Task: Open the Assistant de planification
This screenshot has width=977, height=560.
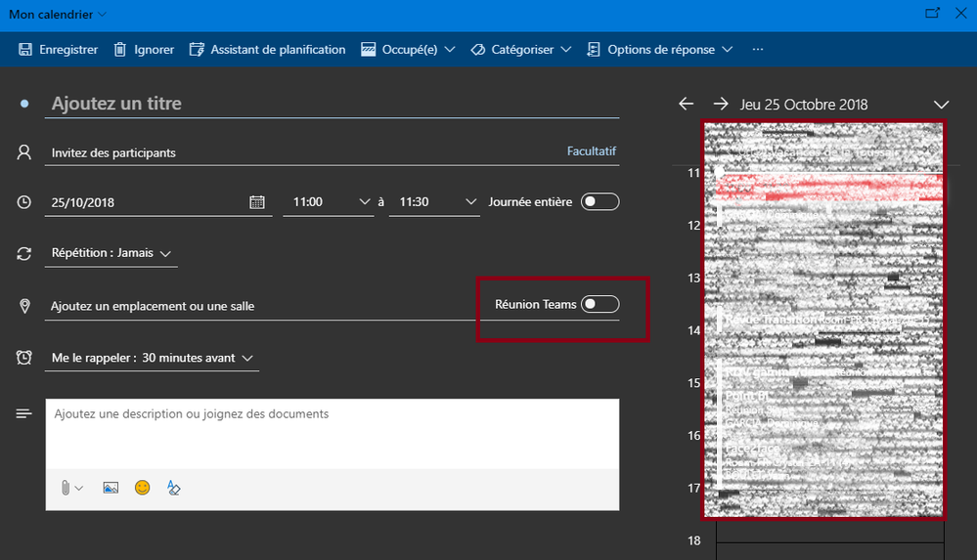Action: click(x=267, y=49)
